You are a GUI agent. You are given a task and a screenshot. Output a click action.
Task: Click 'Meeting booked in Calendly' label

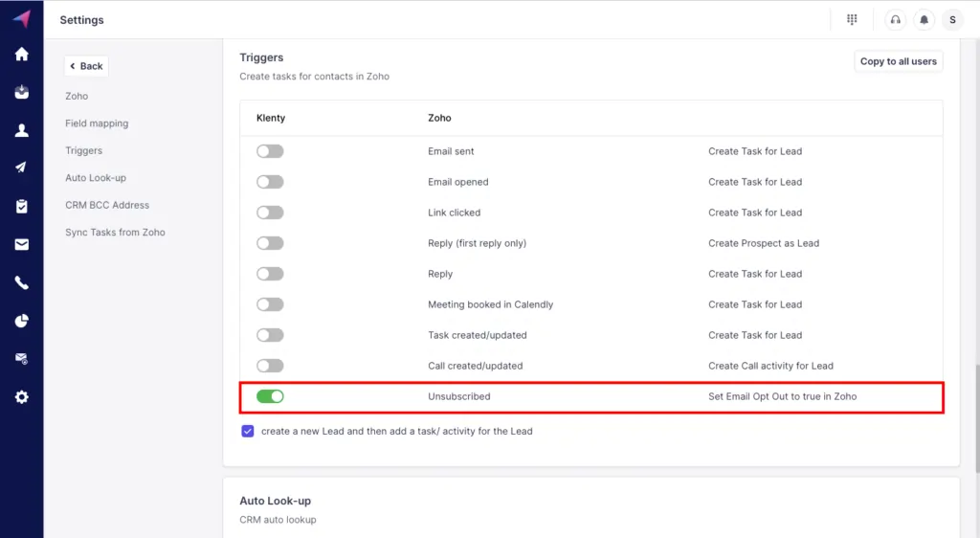[491, 304]
